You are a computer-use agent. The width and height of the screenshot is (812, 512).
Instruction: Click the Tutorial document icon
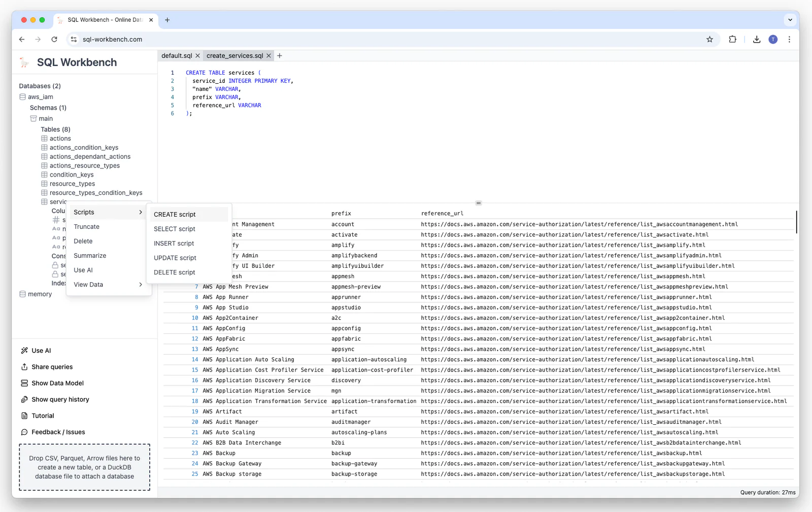(x=24, y=416)
